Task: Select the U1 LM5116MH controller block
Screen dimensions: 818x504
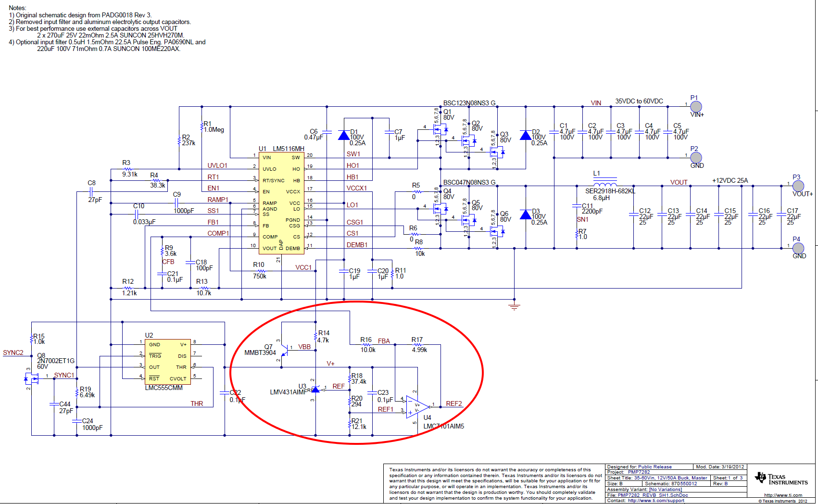Action: click(x=281, y=203)
